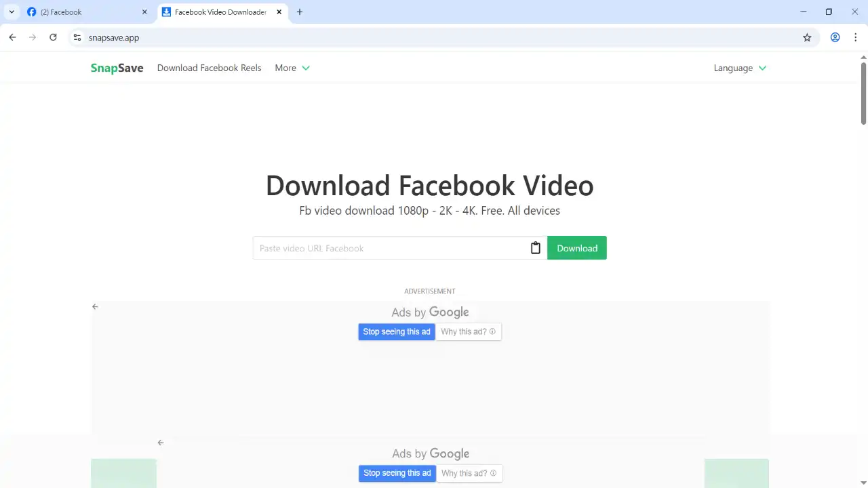The width and height of the screenshot is (868, 488).
Task: Click the clipboard paste icon in URL field
Action: [535, 248]
